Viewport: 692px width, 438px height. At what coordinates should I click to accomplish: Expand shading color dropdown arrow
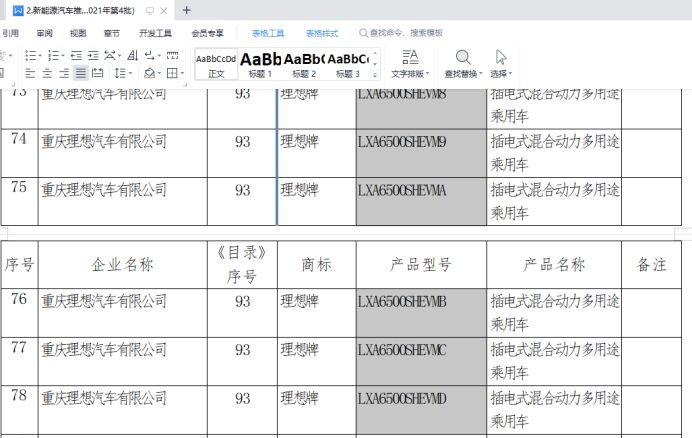[x=159, y=74]
